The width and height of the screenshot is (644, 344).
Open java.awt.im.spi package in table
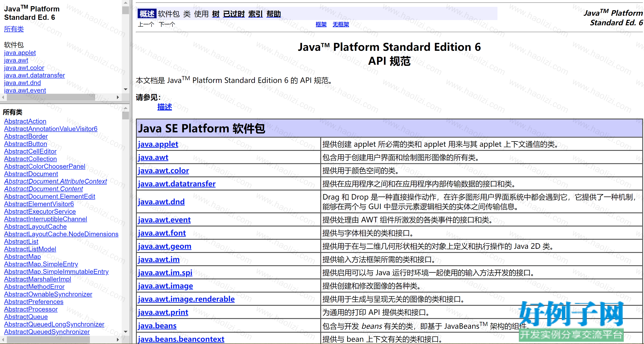tap(165, 272)
